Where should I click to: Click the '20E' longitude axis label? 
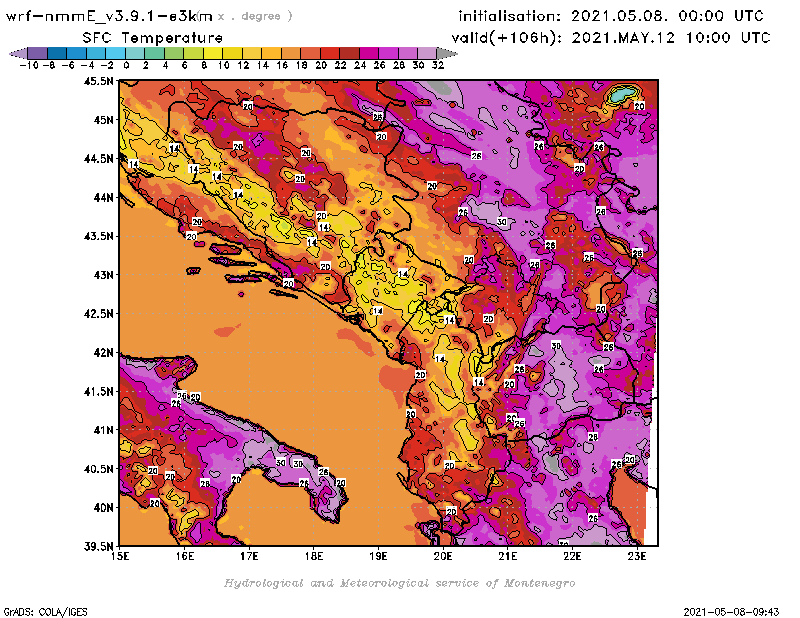443,556
